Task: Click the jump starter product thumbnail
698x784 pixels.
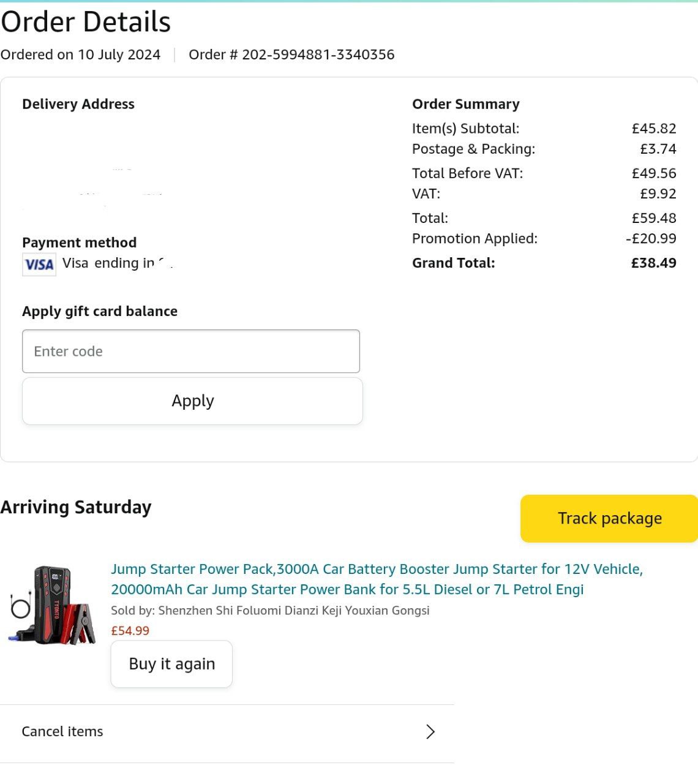Action: coord(53,605)
